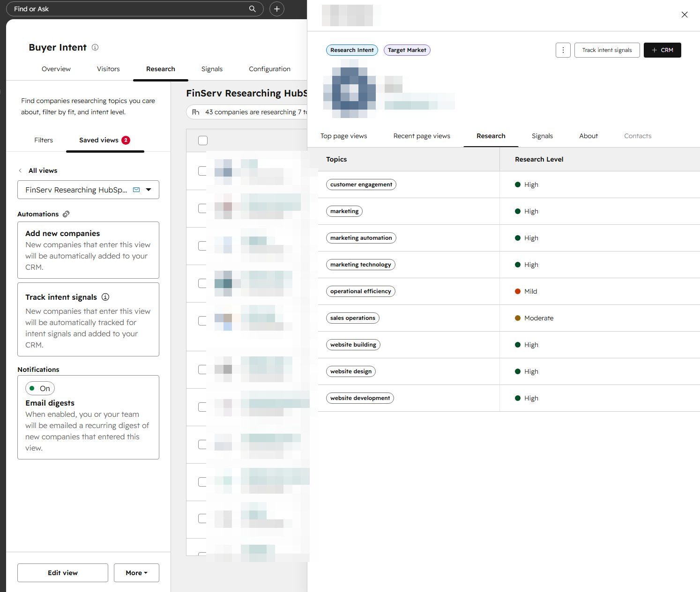The image size is (700, 592).
Task: Click Track intent signals info icon
Action: click(x=105, y=297)
